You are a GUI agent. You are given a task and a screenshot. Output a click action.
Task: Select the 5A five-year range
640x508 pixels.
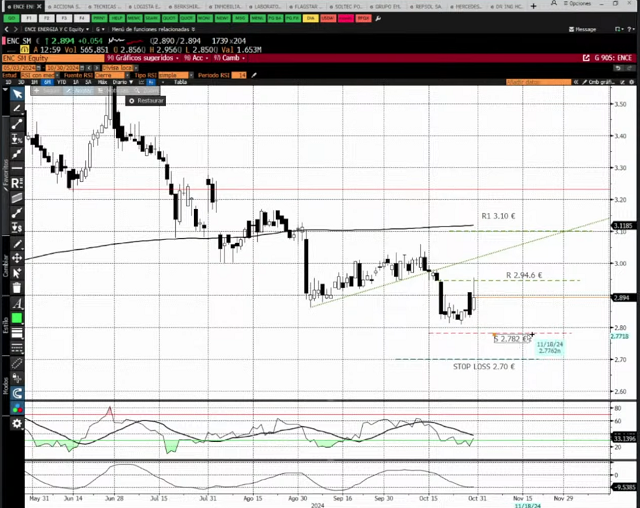(x=88, y=82)
